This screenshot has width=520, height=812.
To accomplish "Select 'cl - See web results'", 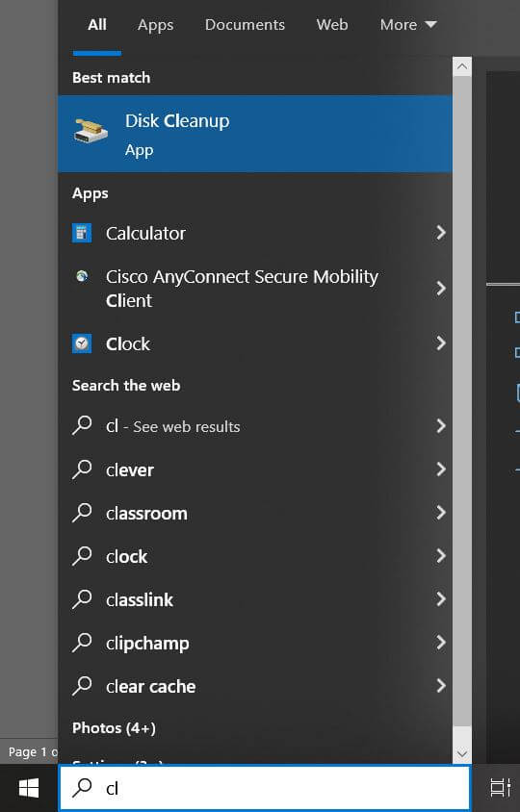I will pos(254,425).
